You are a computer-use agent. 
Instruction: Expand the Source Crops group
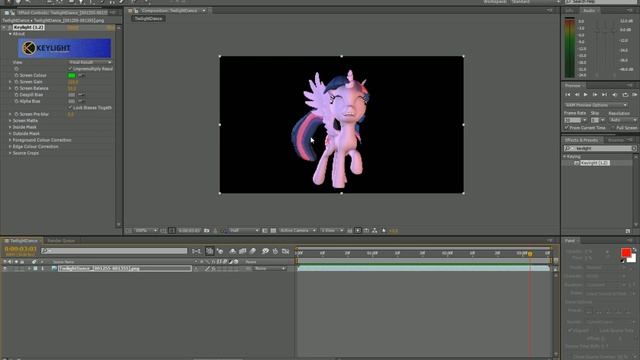point(10,153)
